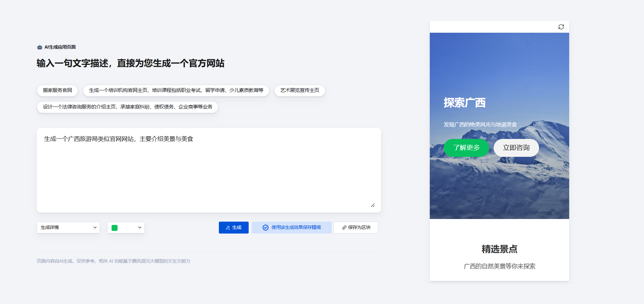Click the check-circle icon in 使用该生成效果保存精调
Viewport: 644px width, 304px height.
(266, 228)
